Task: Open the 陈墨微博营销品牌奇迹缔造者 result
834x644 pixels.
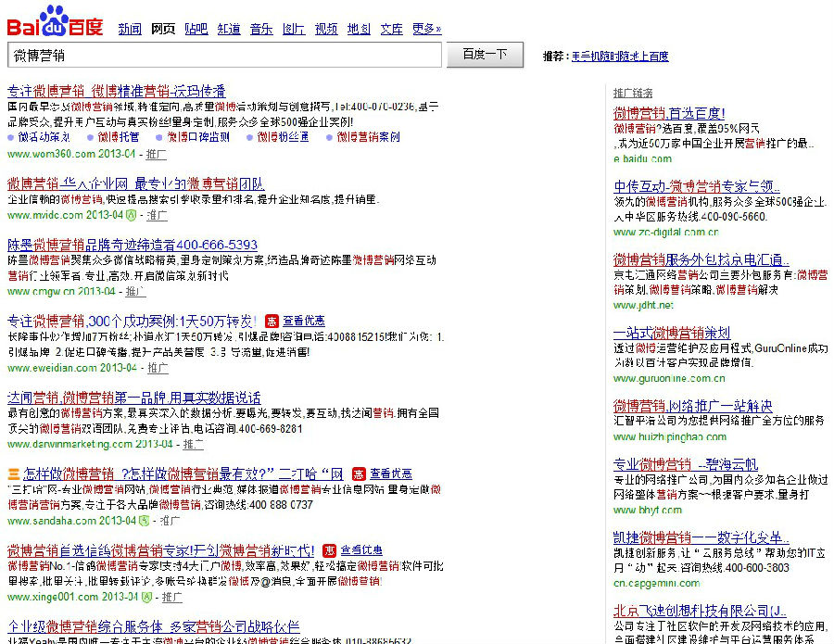Action: 133,246
